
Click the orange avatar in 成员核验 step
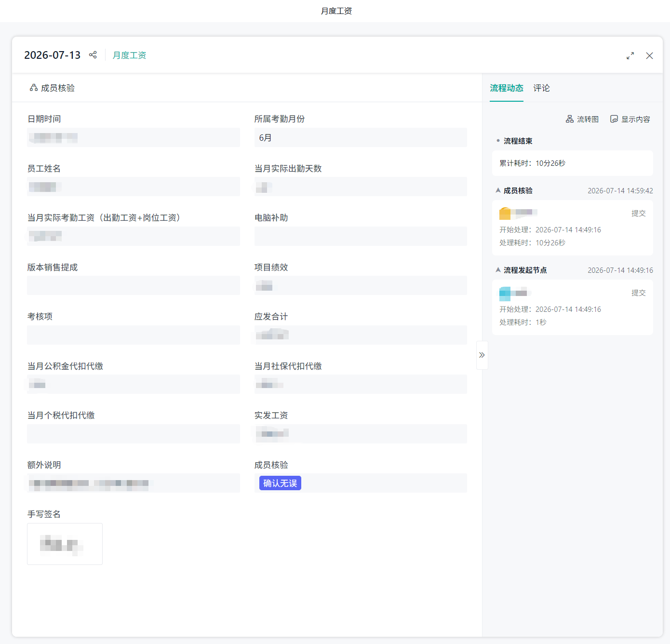505,213
